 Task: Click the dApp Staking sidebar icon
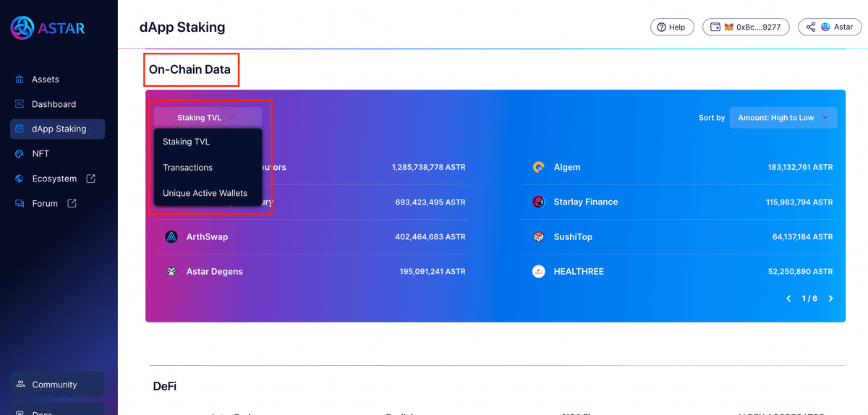point(20,129)
